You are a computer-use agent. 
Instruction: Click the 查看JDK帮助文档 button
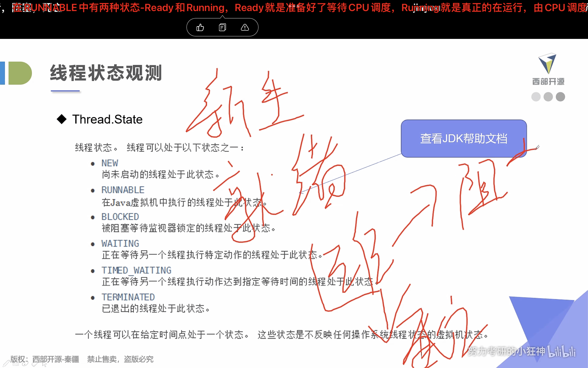tap(463, 139)
